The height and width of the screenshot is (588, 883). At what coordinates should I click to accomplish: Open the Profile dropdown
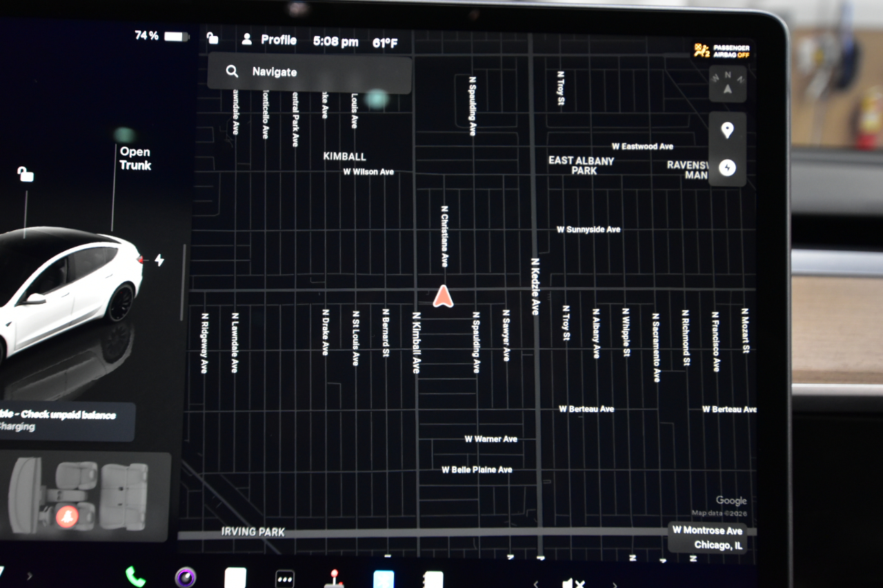tap(269, 40)
